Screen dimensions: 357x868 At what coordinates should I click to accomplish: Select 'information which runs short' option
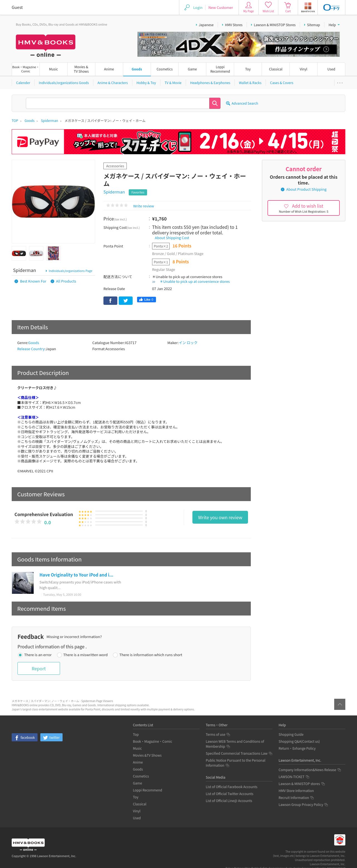point(115,655)
